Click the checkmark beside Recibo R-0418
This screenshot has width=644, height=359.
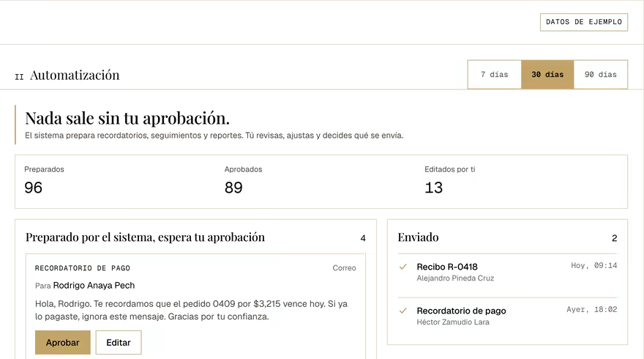coord(403,267)
